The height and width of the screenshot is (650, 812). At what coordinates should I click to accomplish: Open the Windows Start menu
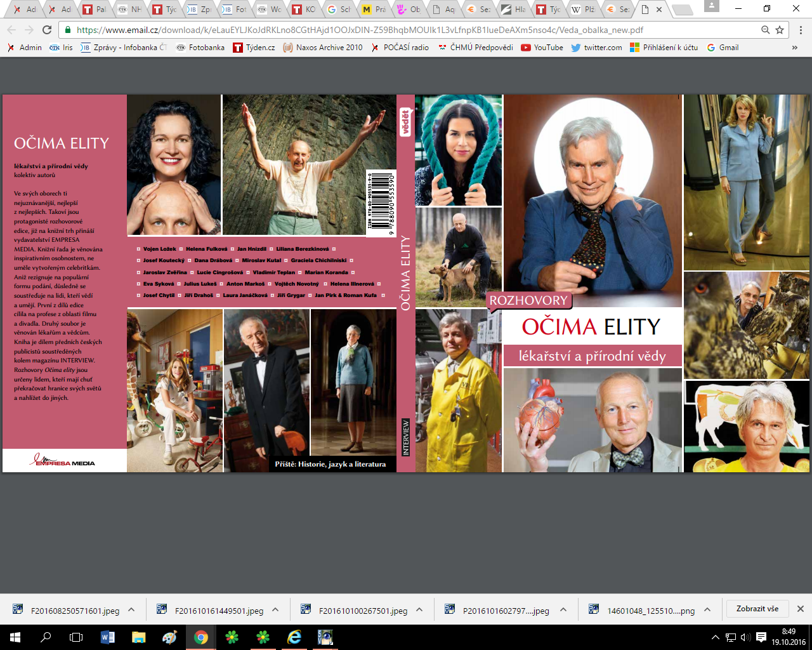coord(15,637)
